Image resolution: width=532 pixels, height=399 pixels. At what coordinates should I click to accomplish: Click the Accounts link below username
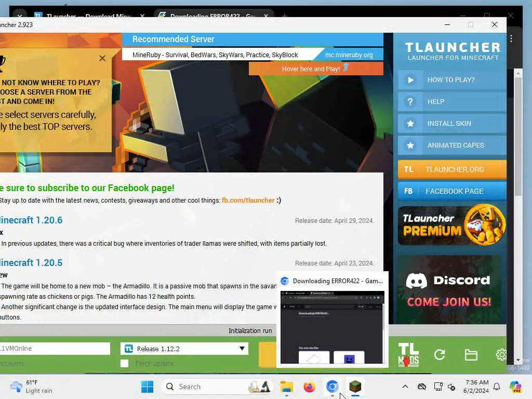coord(12,363)
